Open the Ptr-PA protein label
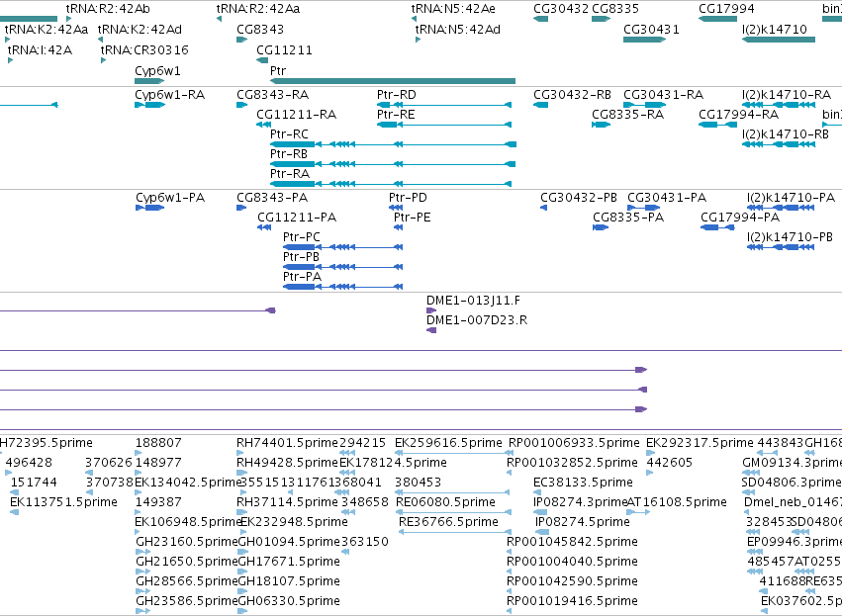 click(303, 277)
